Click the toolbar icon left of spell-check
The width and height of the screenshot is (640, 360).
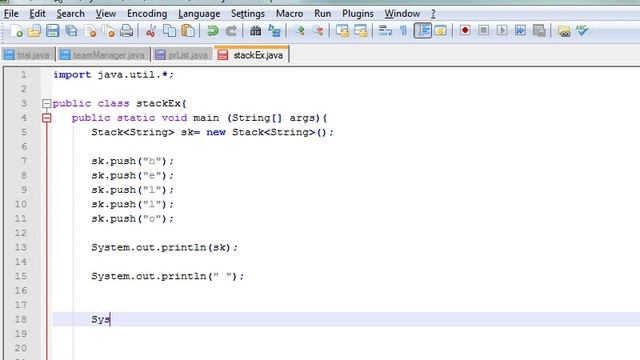point(564,31)
